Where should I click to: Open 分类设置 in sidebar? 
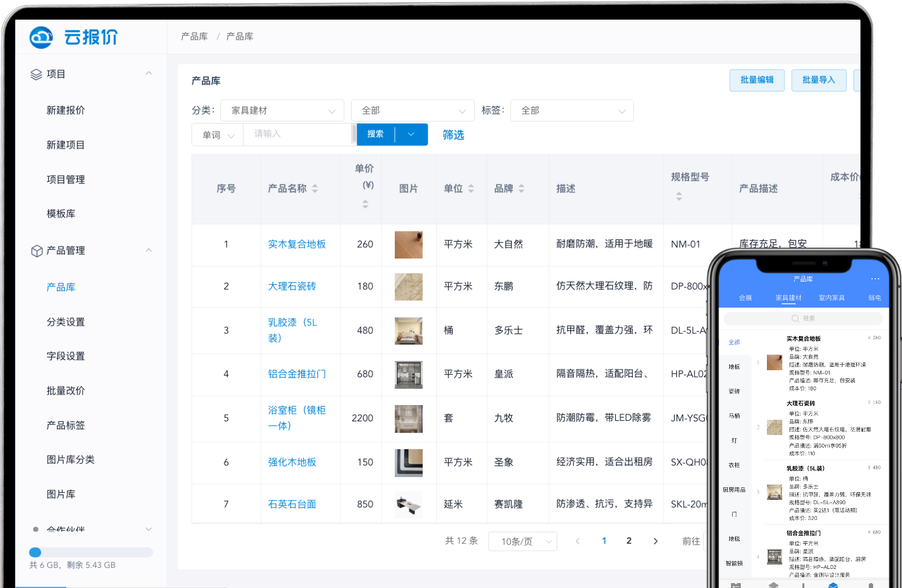[x=66, y=322]
